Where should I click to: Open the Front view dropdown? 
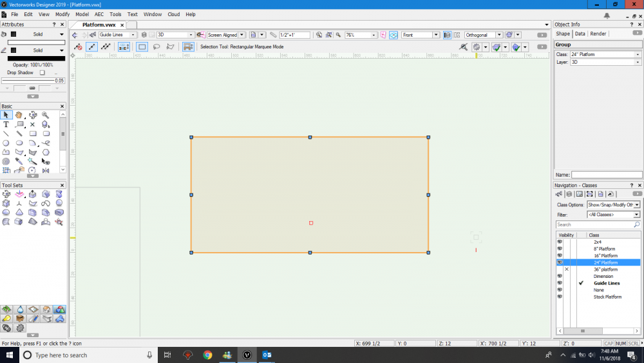pyautogui.click(x=435, y=35)
